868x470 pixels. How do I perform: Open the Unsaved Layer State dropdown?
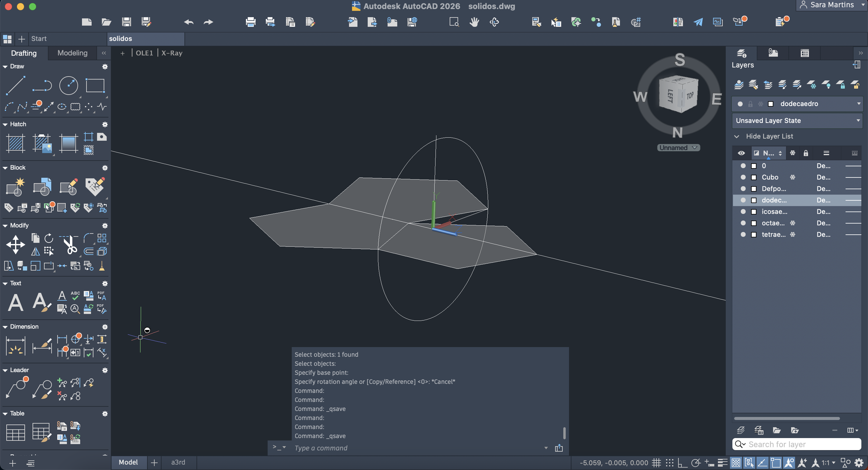(797, 121)
